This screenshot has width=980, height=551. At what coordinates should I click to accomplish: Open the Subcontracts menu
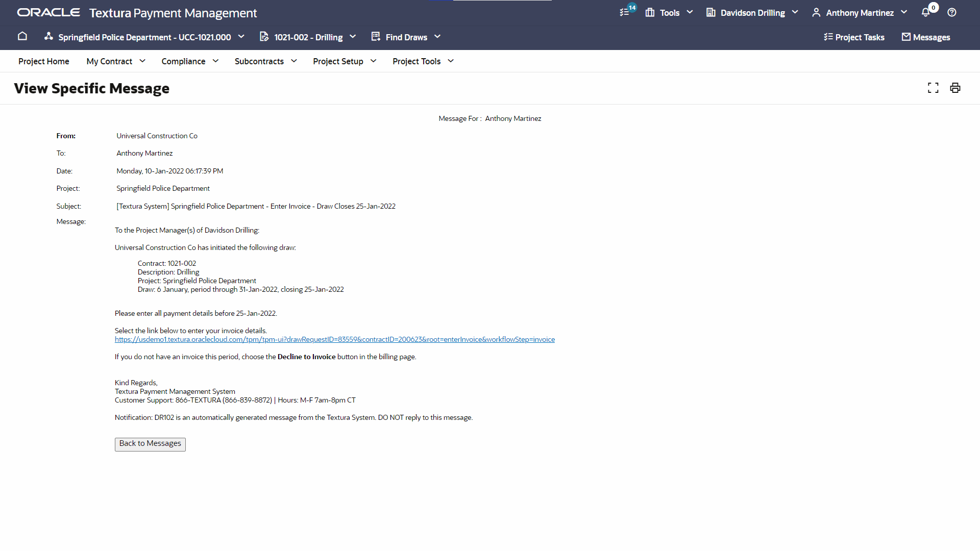[265, 61]
